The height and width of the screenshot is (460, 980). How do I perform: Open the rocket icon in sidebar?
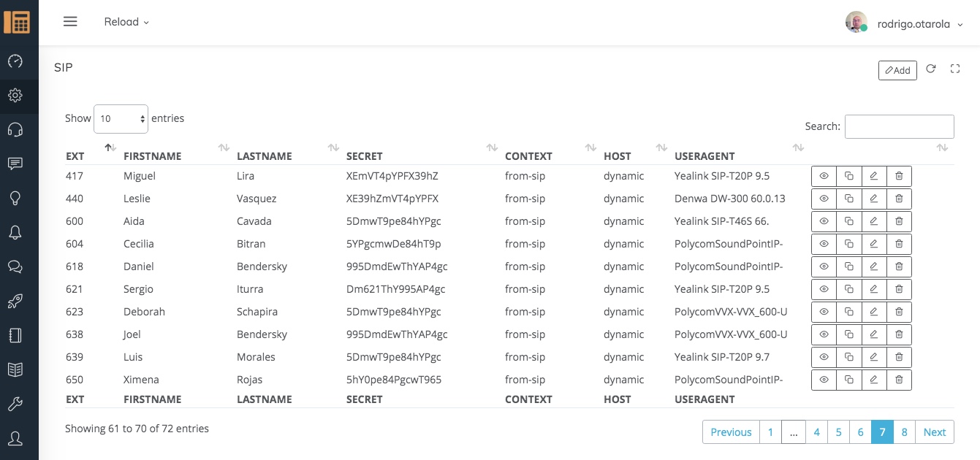[15, 301]
